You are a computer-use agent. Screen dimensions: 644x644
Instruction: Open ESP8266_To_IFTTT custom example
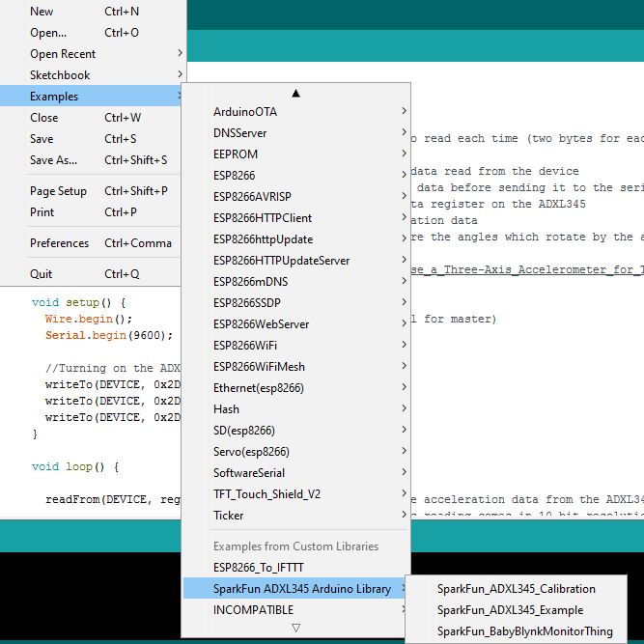(x=295, y=568)
